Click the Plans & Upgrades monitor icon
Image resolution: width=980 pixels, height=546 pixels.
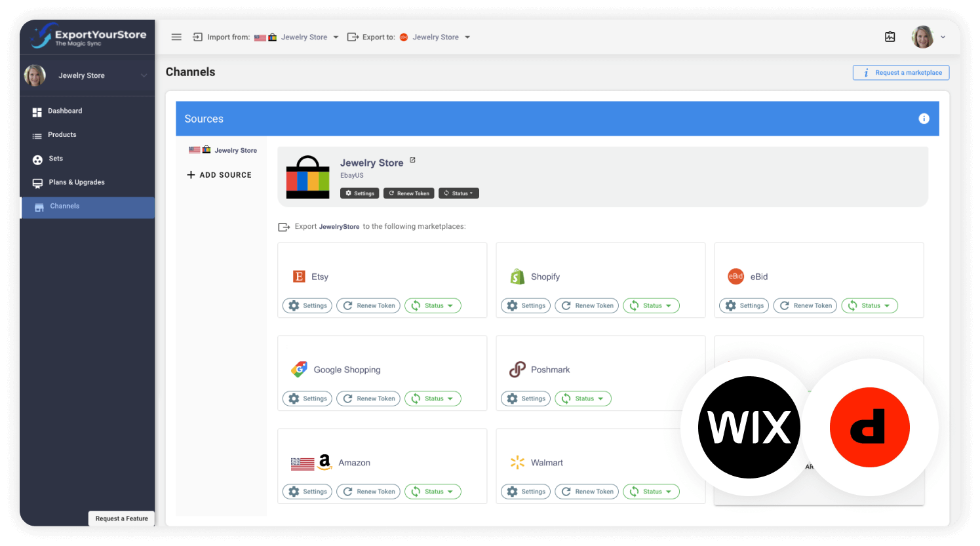(37, 183)
